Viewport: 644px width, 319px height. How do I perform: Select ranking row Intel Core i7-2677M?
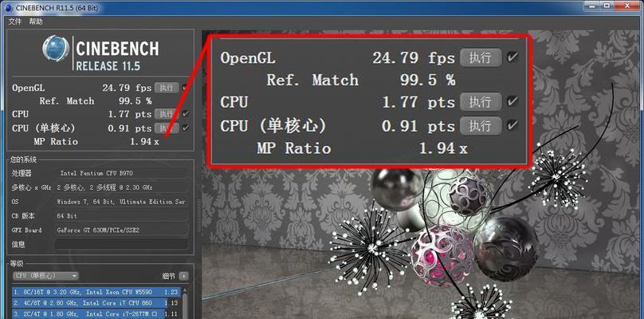[96, 314]
